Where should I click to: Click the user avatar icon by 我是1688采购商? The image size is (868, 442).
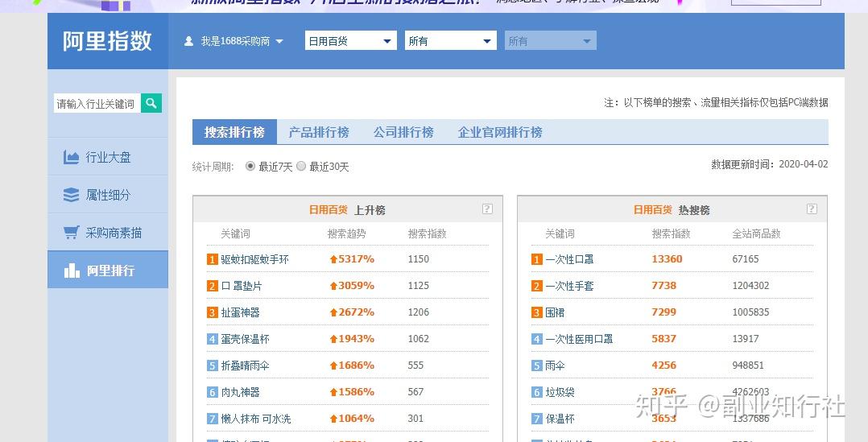tap(188, 41)
